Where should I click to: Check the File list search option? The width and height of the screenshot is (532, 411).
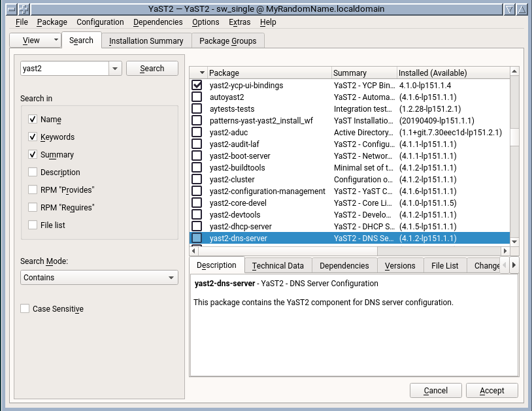(x=33, y=225)
